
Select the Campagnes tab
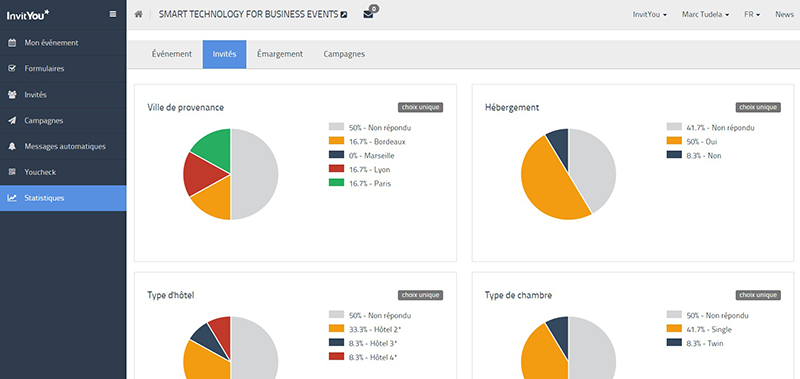point(344,54)
